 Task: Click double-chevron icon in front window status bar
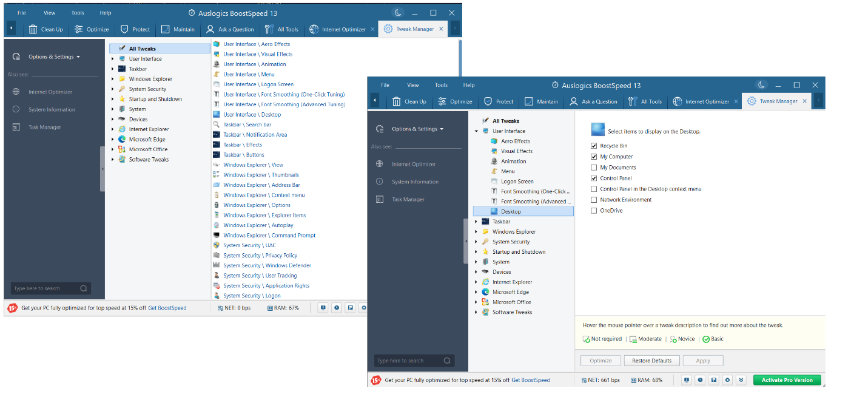pyautogui.click(x=741, y=380)
